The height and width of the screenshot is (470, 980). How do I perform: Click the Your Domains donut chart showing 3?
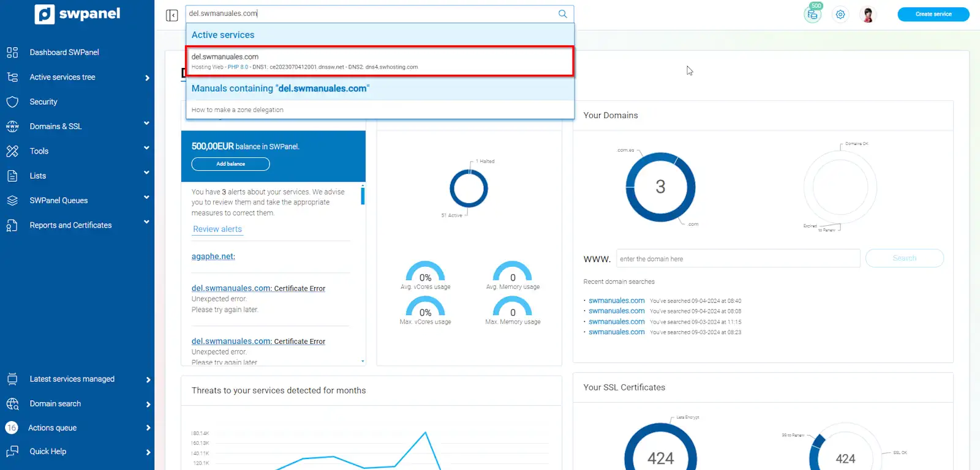point(660,187)
